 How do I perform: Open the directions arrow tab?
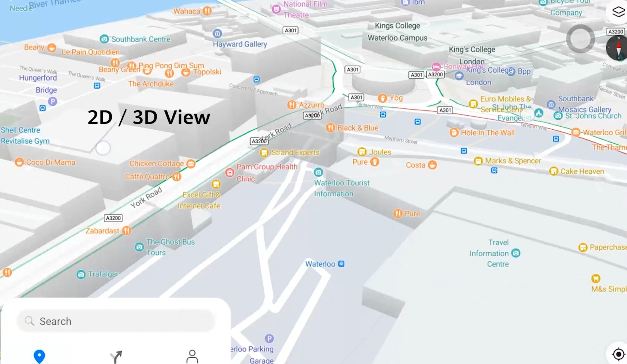coord(116,357)
